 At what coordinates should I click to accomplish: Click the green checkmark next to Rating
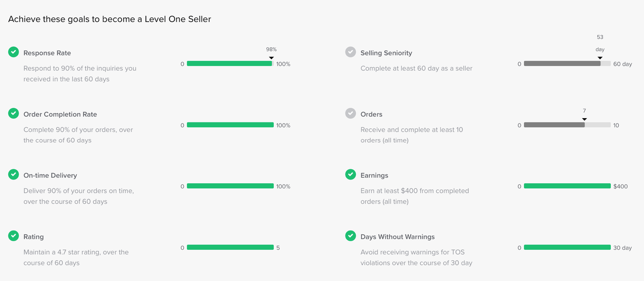point(13,236)
